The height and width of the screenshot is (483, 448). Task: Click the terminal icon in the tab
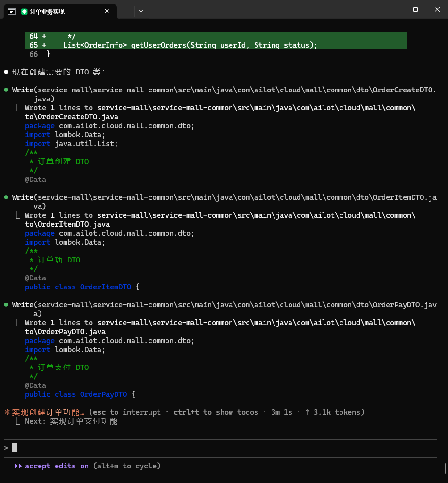pyautogui.click(x=12, y=11)
